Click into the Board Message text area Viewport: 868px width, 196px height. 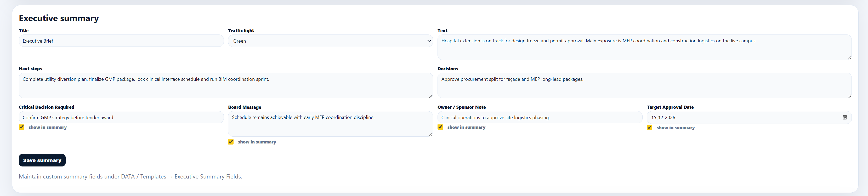pos(330,124)
